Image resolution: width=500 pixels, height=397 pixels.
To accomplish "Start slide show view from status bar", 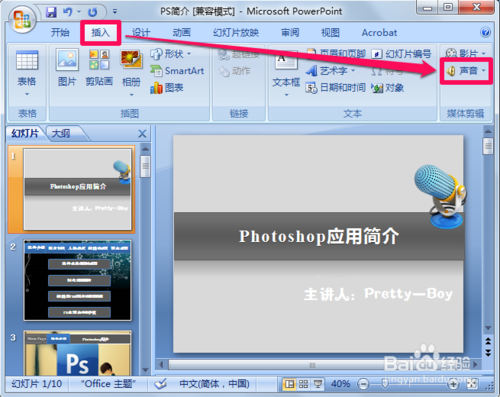I will click(x=318, y=384).
